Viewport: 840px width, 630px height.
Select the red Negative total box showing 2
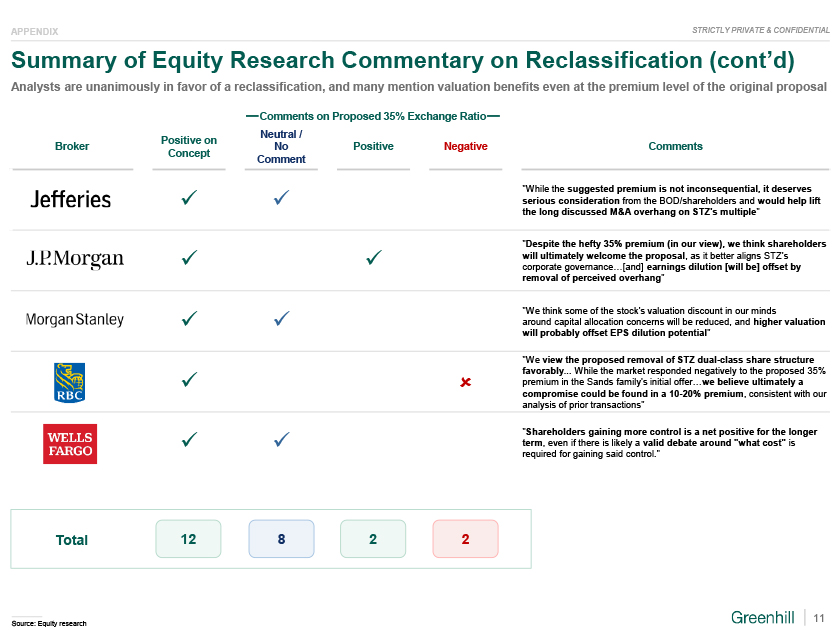[x=466, y=539]
